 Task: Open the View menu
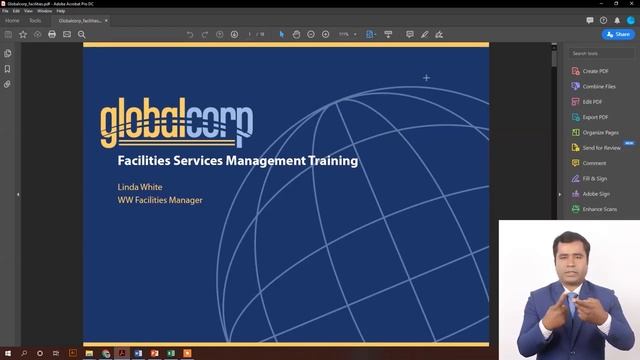28,11
